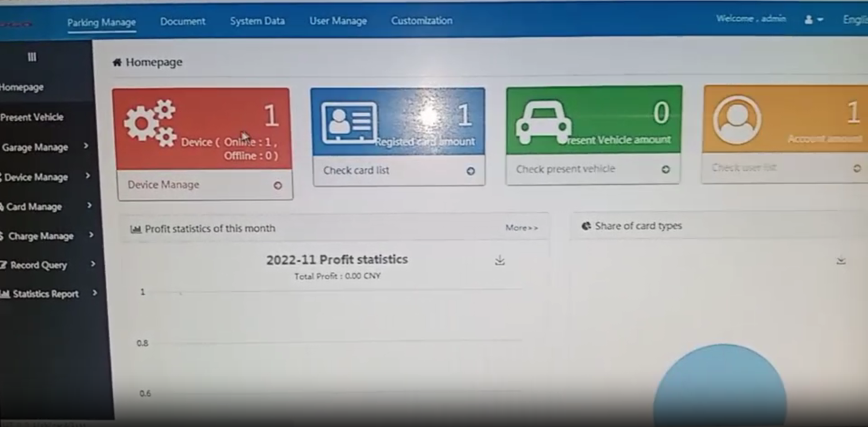Click the user avatar icon on orange card
868x427 pixels.
(737, 120)
